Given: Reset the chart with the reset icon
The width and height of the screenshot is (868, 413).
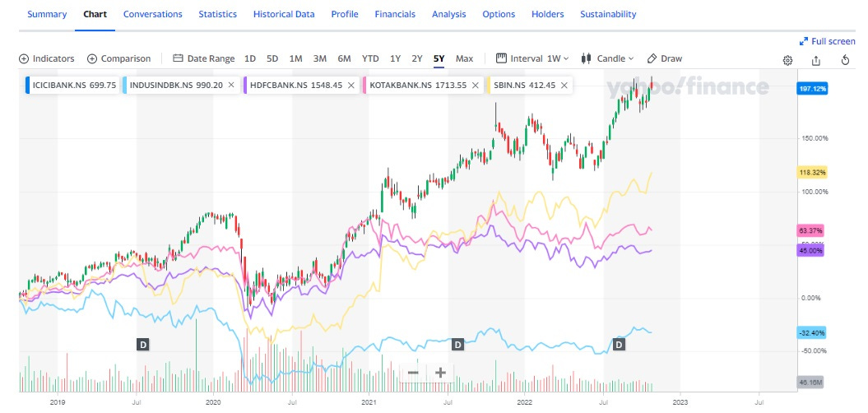Looking at the screenshot, I should click(x=845, y=60).
